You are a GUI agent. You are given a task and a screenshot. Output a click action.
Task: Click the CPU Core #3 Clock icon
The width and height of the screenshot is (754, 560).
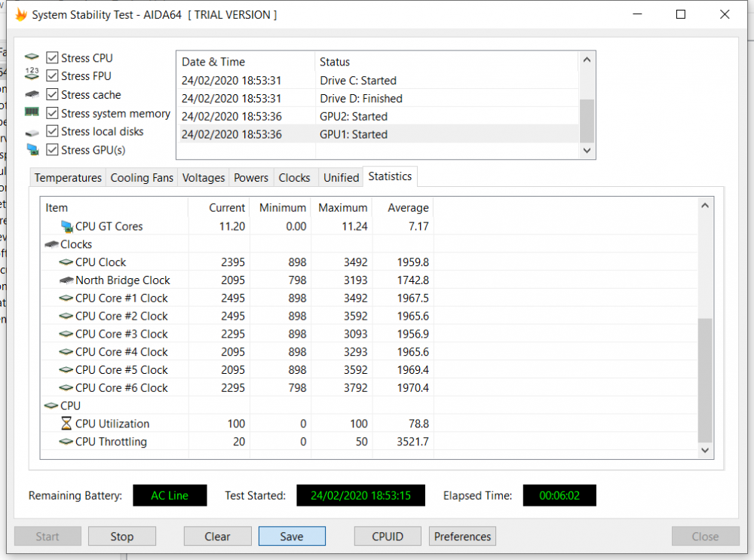(66, 334)
